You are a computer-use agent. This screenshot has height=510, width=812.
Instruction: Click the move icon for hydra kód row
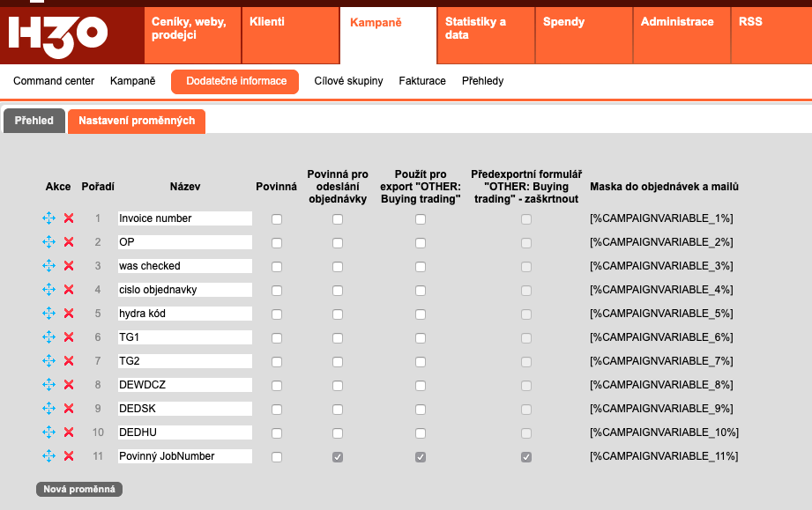(48, 314)
